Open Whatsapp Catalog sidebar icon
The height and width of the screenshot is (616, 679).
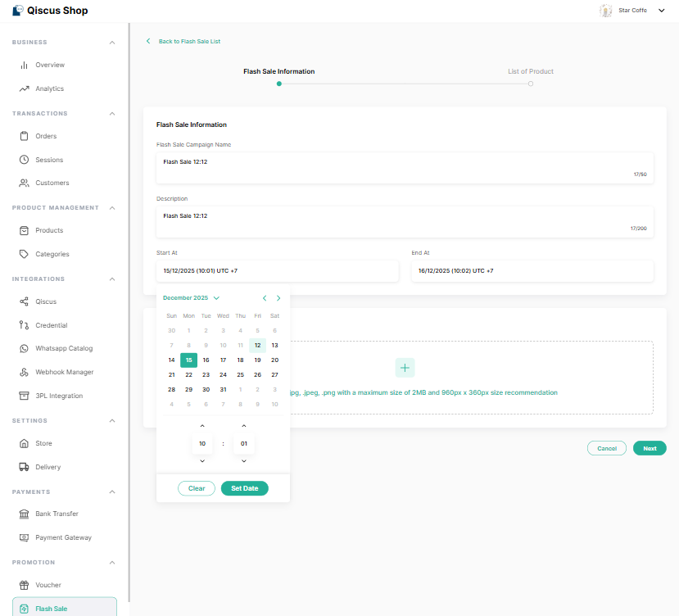pyautogui.click(x=25, y=348)
